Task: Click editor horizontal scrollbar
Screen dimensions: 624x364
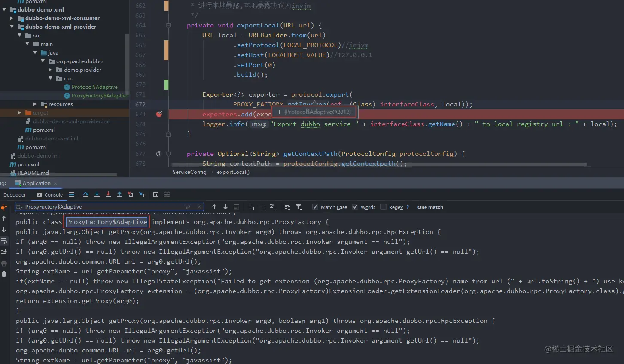Action: [x=379, y=164]
